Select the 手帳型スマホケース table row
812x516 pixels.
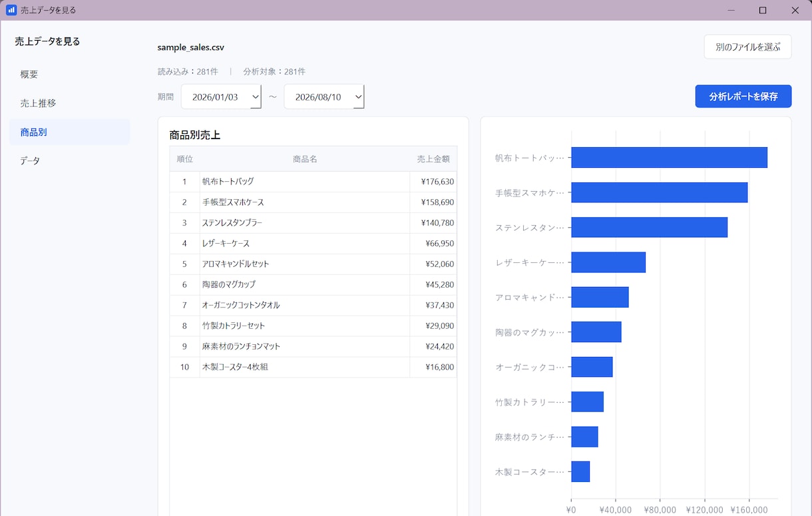coord(313,202)
